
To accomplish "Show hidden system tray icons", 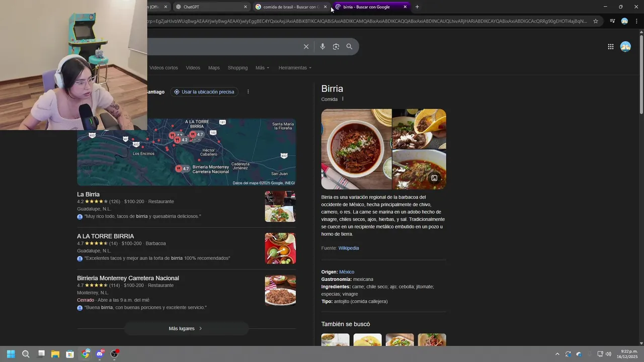I will [x=557, y=354].
